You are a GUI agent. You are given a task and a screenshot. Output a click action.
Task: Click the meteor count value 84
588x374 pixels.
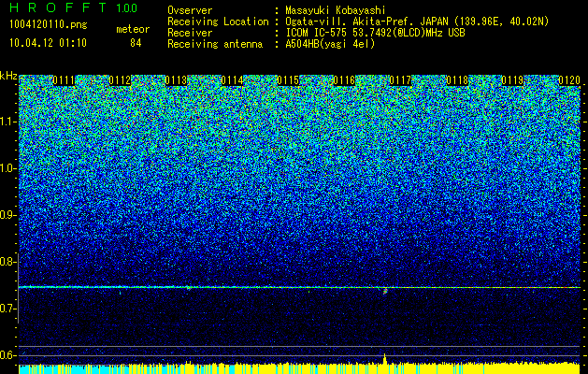coord(136,43)
